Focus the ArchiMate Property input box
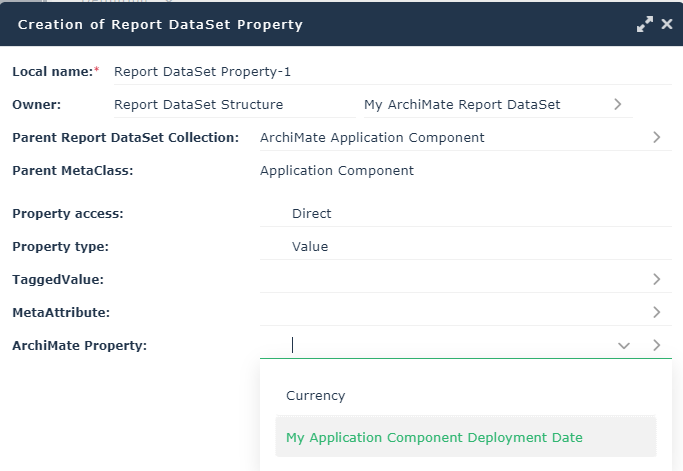 (x=440, y=346)
